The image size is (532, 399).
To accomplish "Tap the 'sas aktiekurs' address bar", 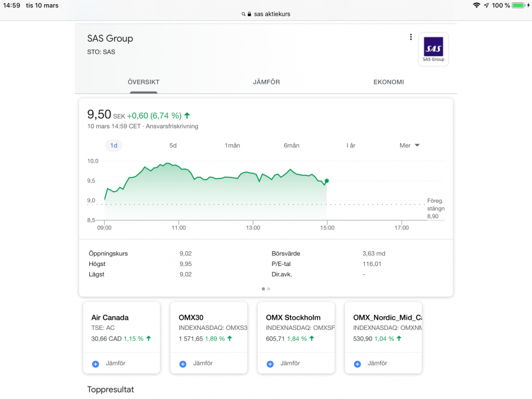I will pos(266,14).
